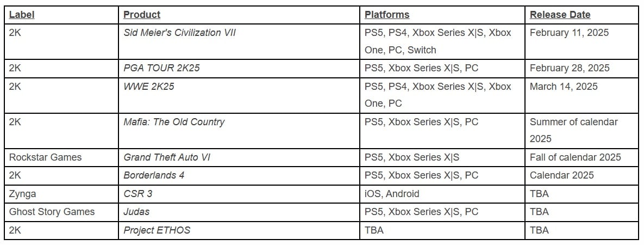Select the WWE 2K25 product entry
This screenshot has width=644, height=245.
149,87
